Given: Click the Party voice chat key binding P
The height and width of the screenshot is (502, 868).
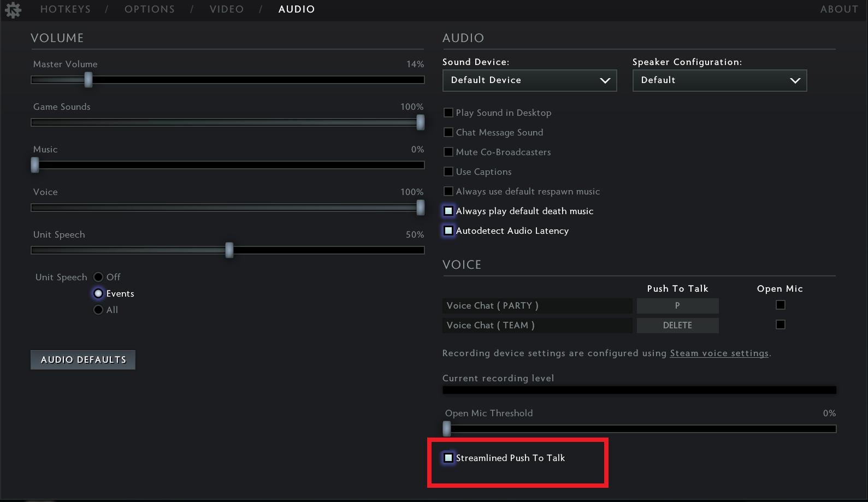Looking at the screenshot, I should (x=677, y=305).
